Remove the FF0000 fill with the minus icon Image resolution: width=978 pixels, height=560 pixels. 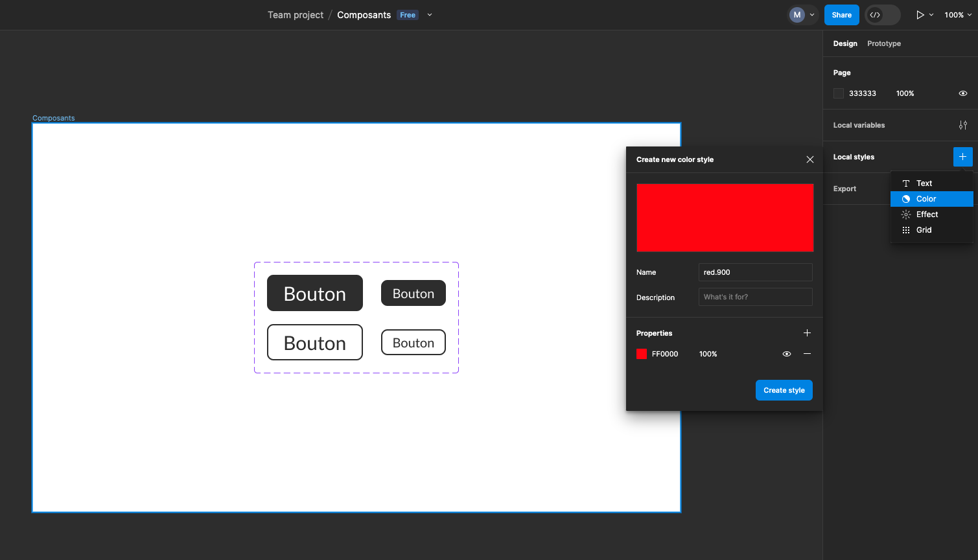[x=807, y=354]
